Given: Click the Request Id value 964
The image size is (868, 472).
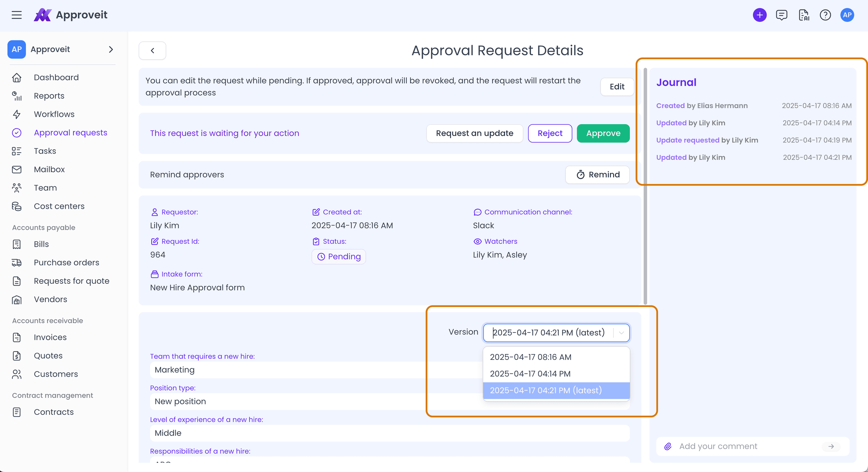Looking at the screenshot, I should tap(158, 255).
